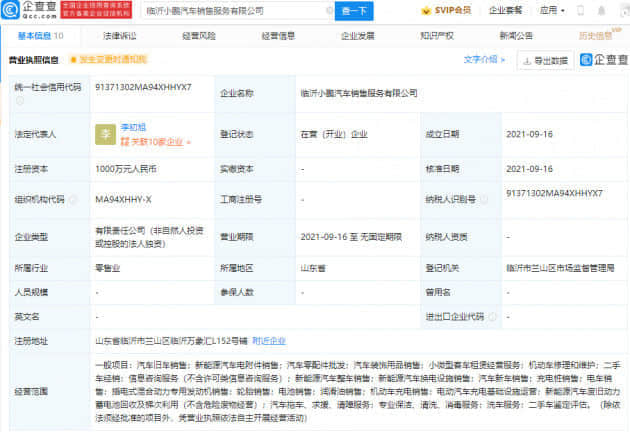Click the 企查查 Qcc.com logo

29,10
